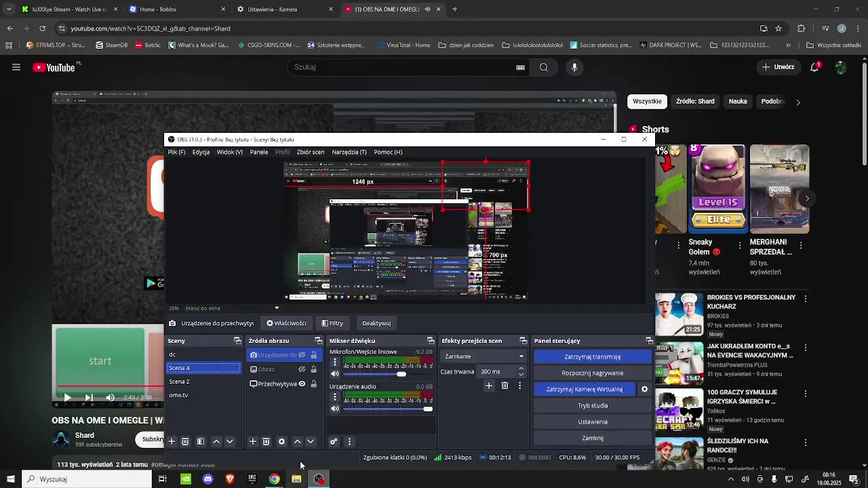Delete selected scene with trash icon in Sceny

pyautogui.click(x=185, y=441)
